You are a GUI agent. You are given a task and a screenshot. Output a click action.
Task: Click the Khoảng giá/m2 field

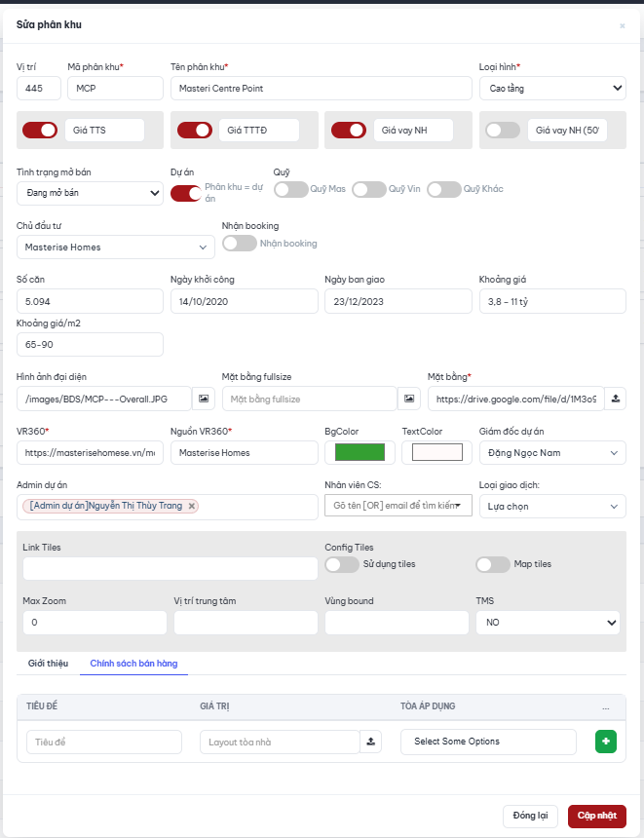[x=90, y=345]
